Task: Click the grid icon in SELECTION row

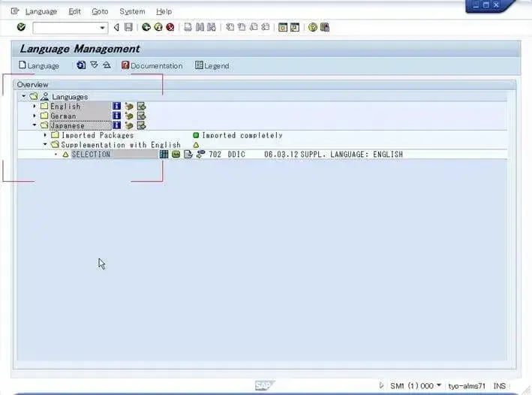Action: tap(164, 155)
